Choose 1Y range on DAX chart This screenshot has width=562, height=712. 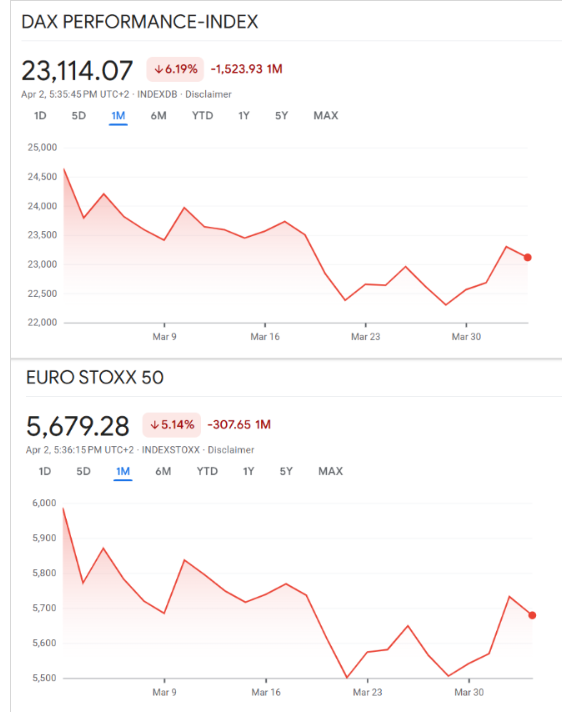coord(244,115)
